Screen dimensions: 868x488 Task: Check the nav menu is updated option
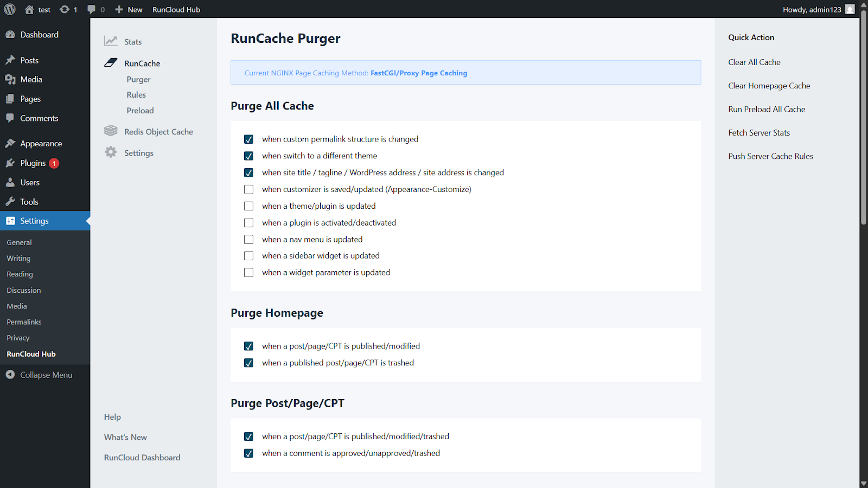coord(248,239)
